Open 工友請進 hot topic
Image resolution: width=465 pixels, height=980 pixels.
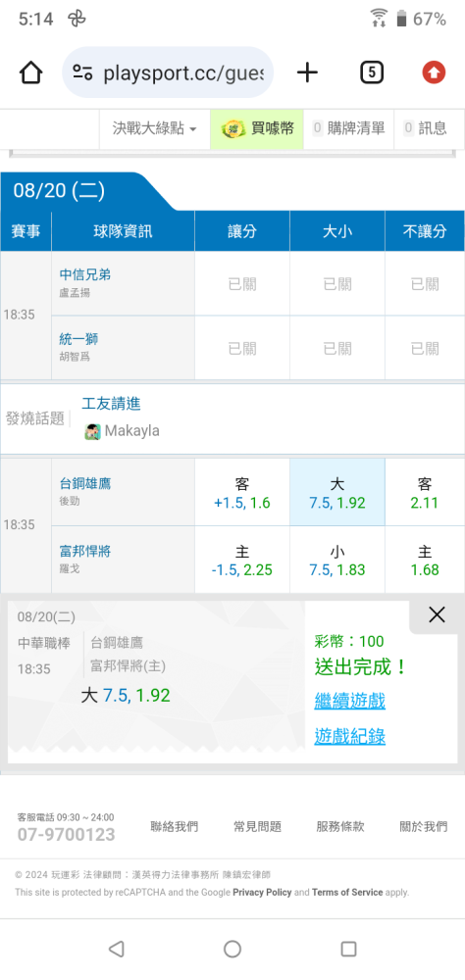[112, 404]
